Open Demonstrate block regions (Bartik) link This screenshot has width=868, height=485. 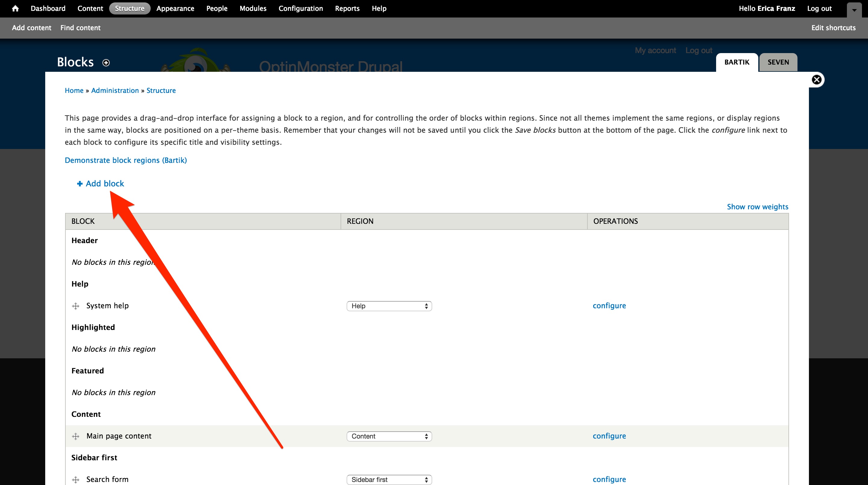click(126, 160)
